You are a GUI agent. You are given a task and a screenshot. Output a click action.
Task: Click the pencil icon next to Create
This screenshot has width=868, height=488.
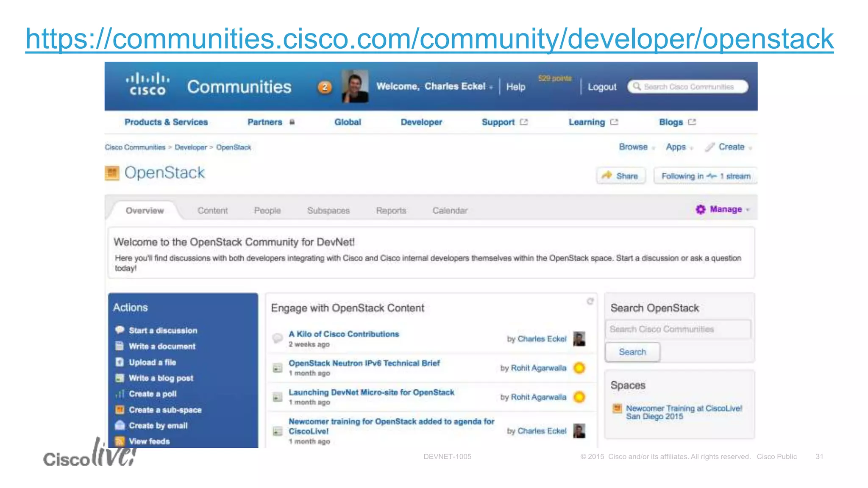click(x=710, y=147)
